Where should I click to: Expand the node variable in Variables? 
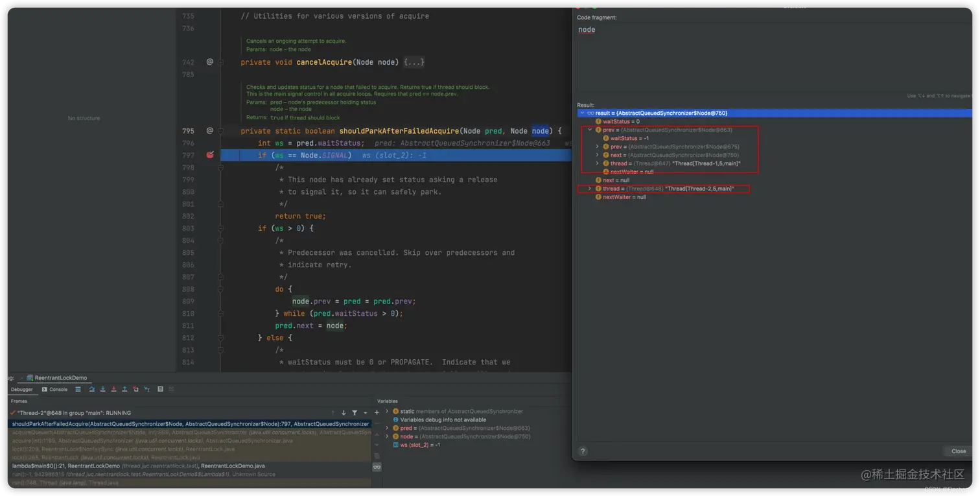click(x=388, y=436)
